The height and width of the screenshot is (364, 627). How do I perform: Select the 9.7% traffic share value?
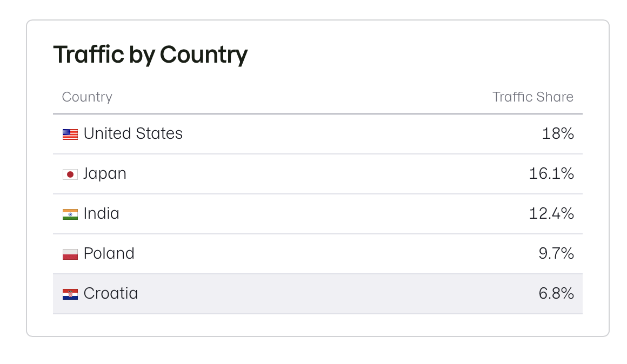(x=556, y=253)
